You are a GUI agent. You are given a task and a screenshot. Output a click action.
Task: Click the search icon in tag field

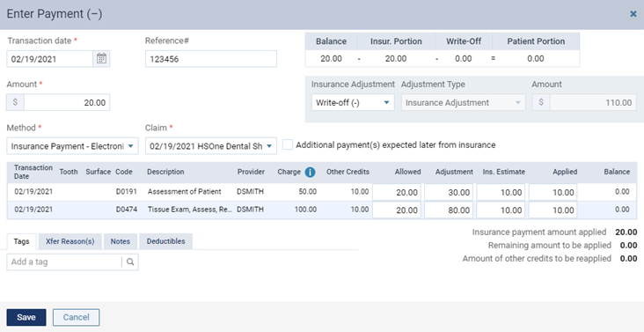tap(130, 262)
